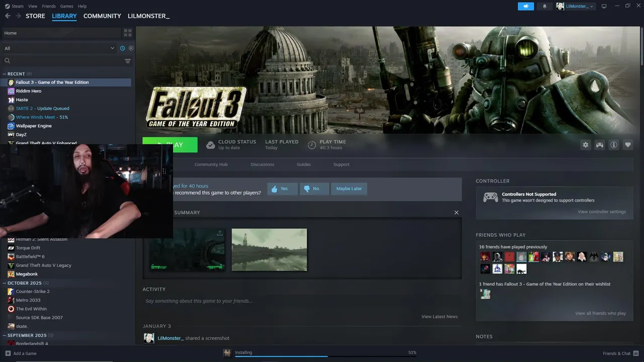Viewport: 644px width, 362px height.
Task: Select Riddim Hero in library list
Action: point(29,91)
